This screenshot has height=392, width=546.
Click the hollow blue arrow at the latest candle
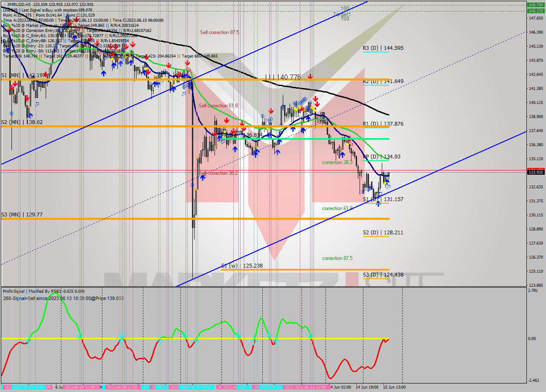[388, 187]
